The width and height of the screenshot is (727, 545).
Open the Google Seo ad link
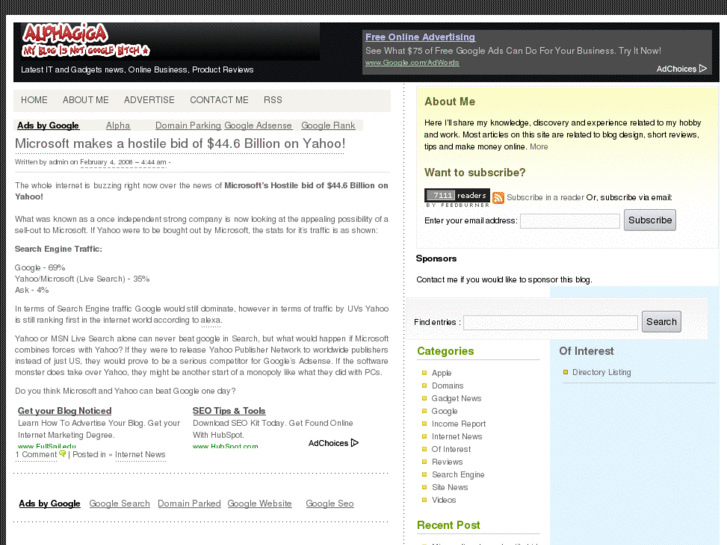330,504
